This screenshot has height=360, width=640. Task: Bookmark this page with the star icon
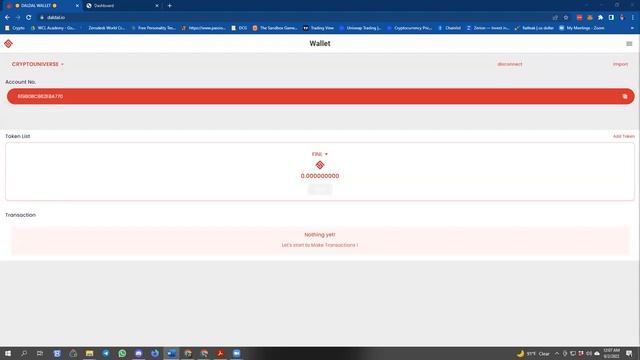(566, 18)
